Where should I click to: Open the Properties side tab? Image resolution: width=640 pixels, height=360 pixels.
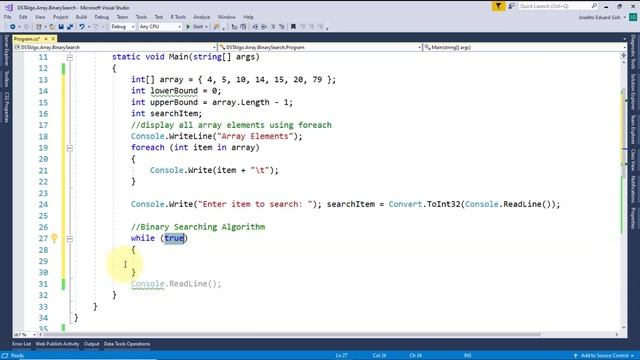(x=633, y=218)
